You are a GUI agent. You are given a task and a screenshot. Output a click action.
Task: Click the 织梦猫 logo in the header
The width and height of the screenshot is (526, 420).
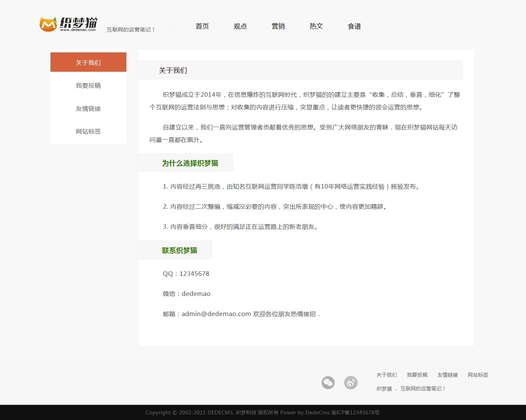click(x=69, y=24)
